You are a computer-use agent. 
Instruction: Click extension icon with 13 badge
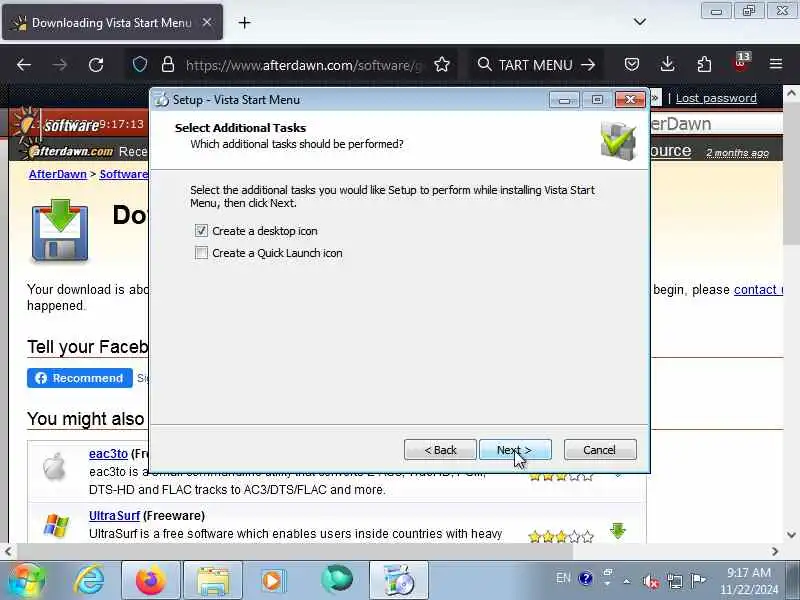tap(741, 63)
